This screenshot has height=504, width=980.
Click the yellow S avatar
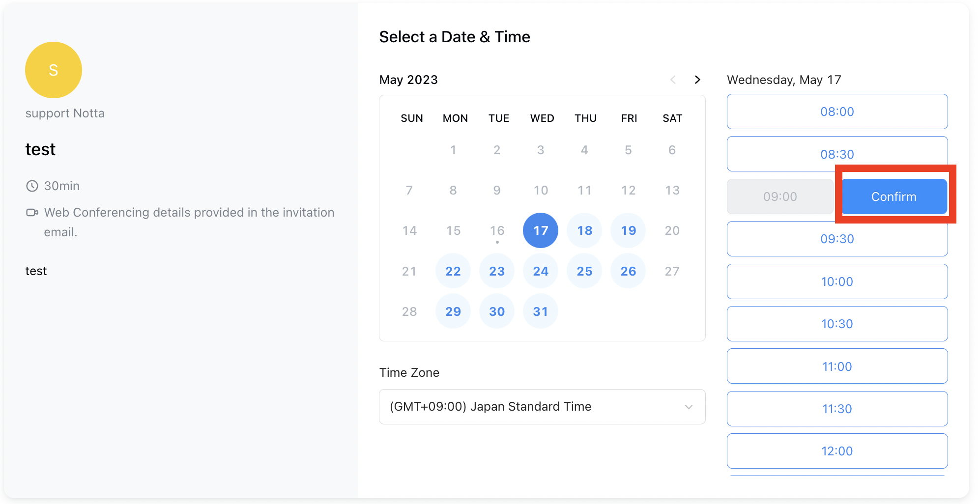(x=54, y=70)
